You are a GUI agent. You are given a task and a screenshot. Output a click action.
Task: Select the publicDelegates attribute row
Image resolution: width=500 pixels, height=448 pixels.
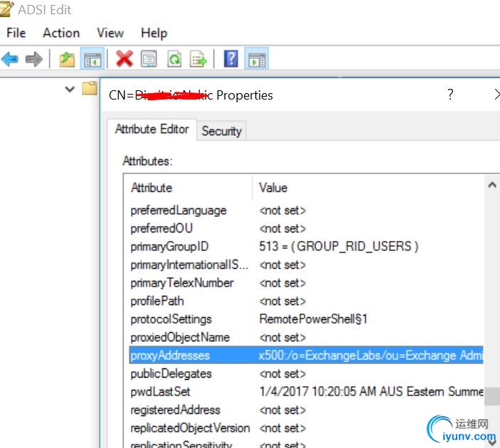pyautogui.click(x=306, y=374)
